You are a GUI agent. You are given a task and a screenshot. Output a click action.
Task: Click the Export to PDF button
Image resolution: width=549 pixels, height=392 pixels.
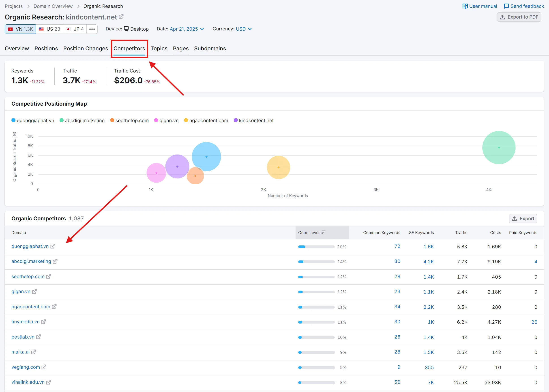click(519, 17)
